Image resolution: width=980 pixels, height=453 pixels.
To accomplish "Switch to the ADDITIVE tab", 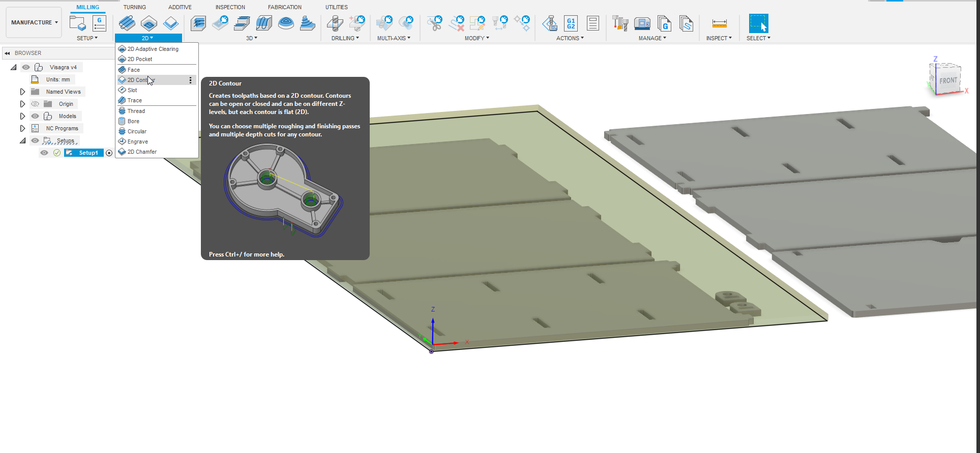I will (x=180, y=7).
